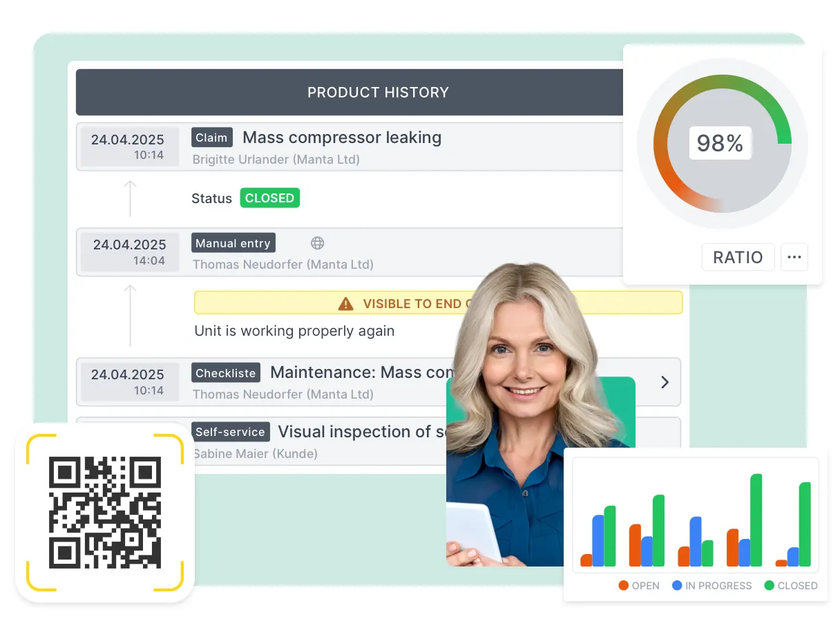
Task: Click Sabine Maier (Kunde)
Action: [x=256, y=454]
